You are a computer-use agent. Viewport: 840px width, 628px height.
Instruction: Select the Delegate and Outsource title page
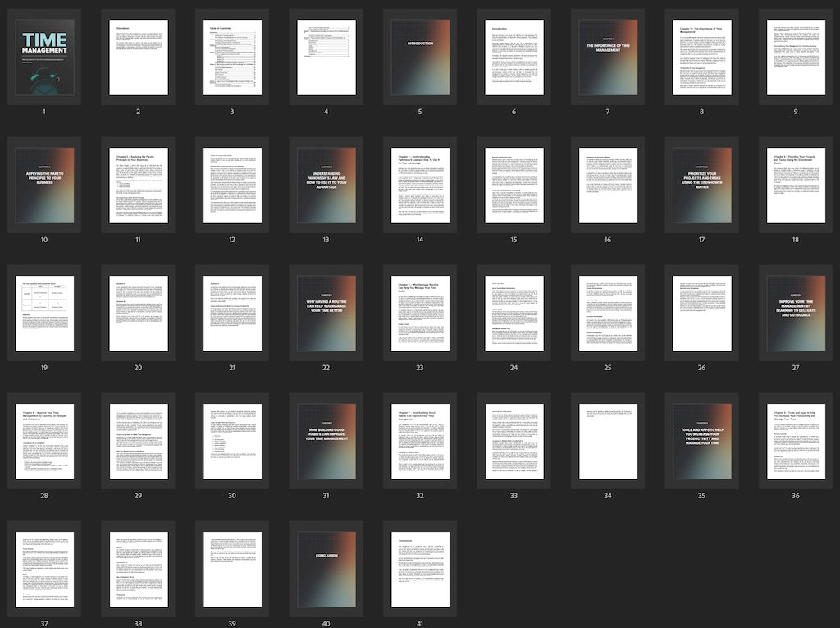[796, 314]
